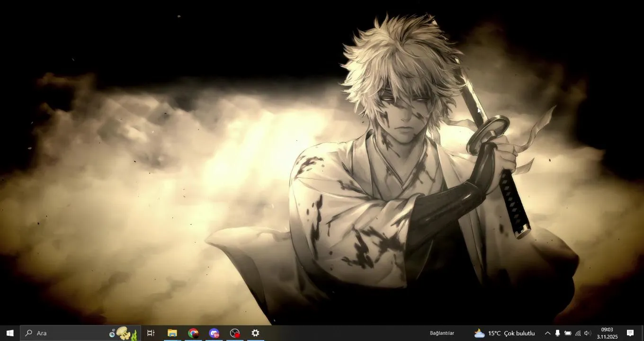This screenshot has height=341, width=644.
Task: Open the volume speaker tray icon
Action: click(588, 333)
